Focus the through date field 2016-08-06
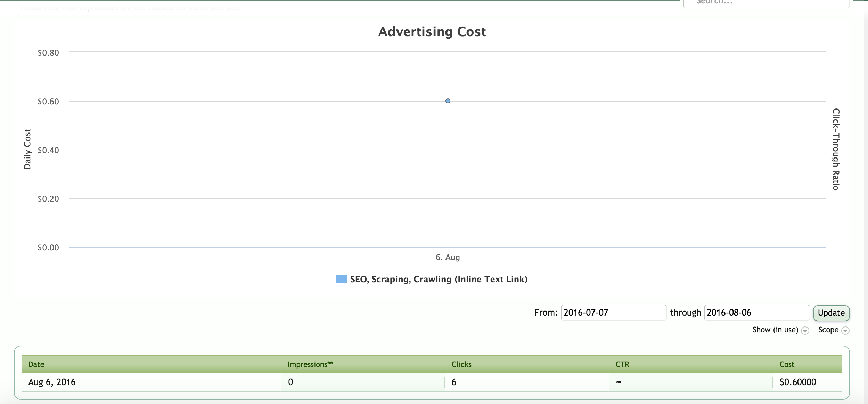Screen dimensions: 868x404 click(x=756, y=313)
